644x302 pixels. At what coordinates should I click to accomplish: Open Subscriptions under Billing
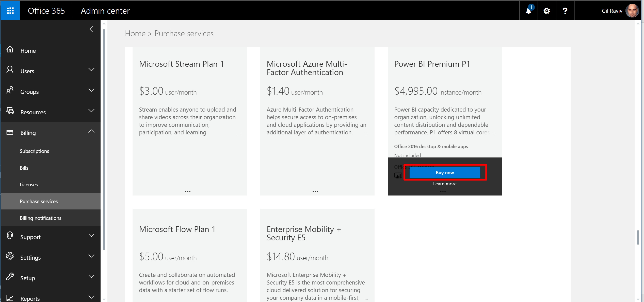[34, 151]
